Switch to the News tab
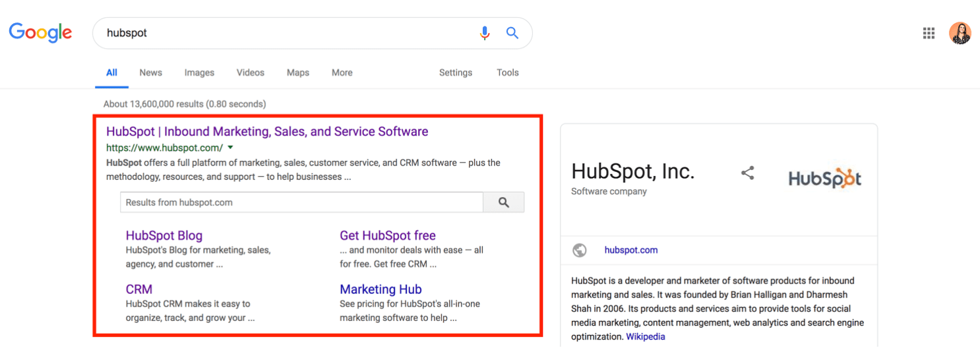Image resolution: width=980 pixels, height=352 pixels. (x=150, y=73)
